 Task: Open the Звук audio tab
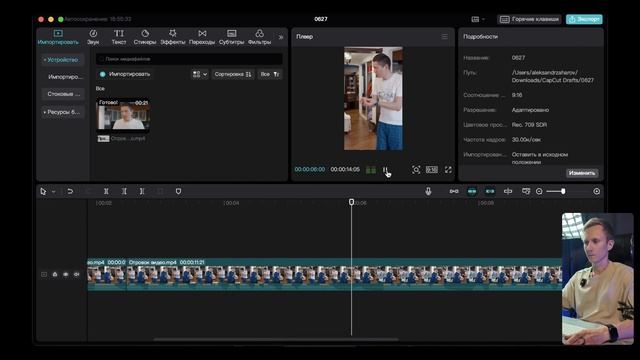[x=93, y=37]
